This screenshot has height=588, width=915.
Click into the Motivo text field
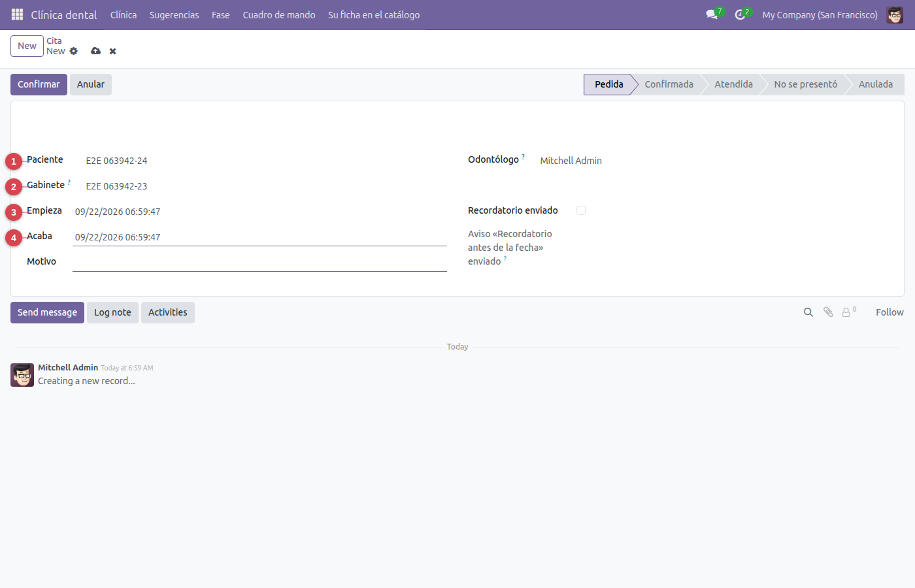[x=259, y=263]
